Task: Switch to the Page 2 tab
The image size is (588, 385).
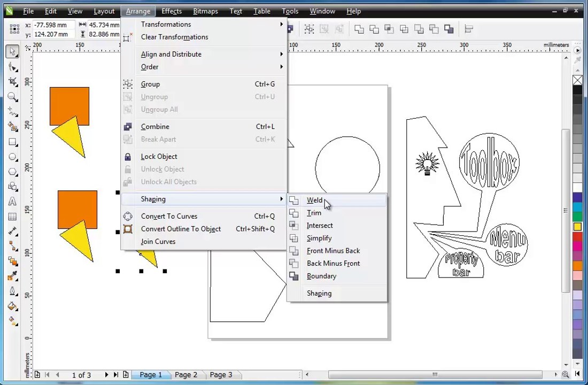Action: (x=186, y=374)
